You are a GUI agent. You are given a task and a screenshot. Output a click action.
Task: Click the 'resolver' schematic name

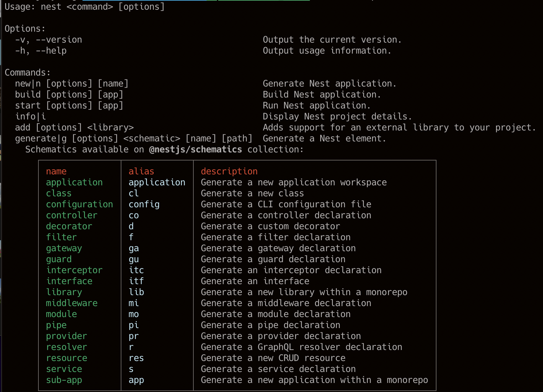coord(67,347)
